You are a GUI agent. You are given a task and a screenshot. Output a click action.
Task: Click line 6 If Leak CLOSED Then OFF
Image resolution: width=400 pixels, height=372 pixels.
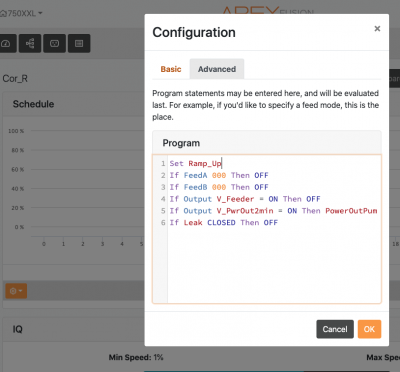[x=224, y=222]
